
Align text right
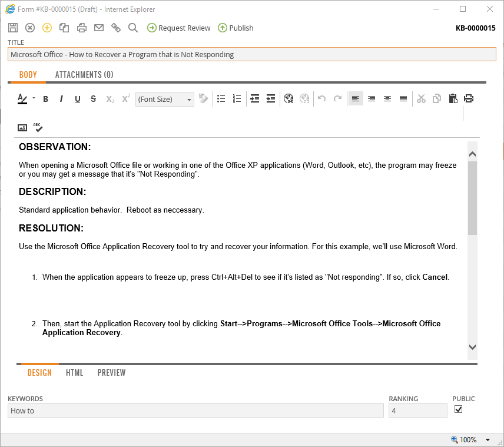(x=372, y=99)
